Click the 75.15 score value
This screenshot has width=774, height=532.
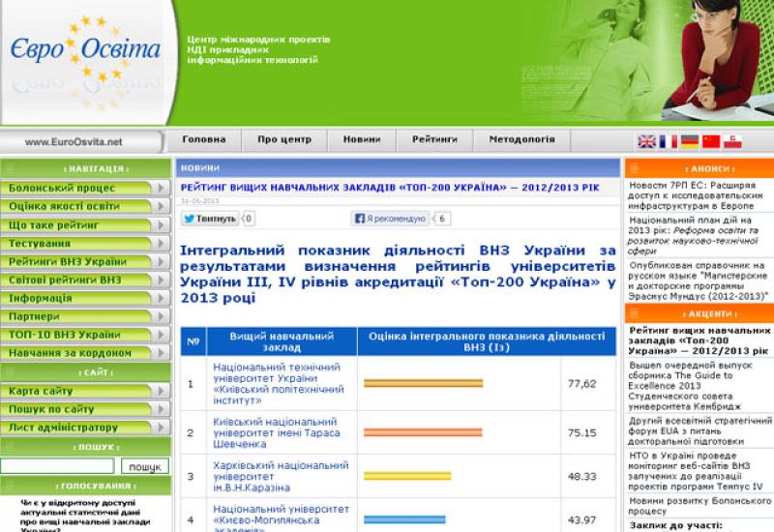coord(582,432)
